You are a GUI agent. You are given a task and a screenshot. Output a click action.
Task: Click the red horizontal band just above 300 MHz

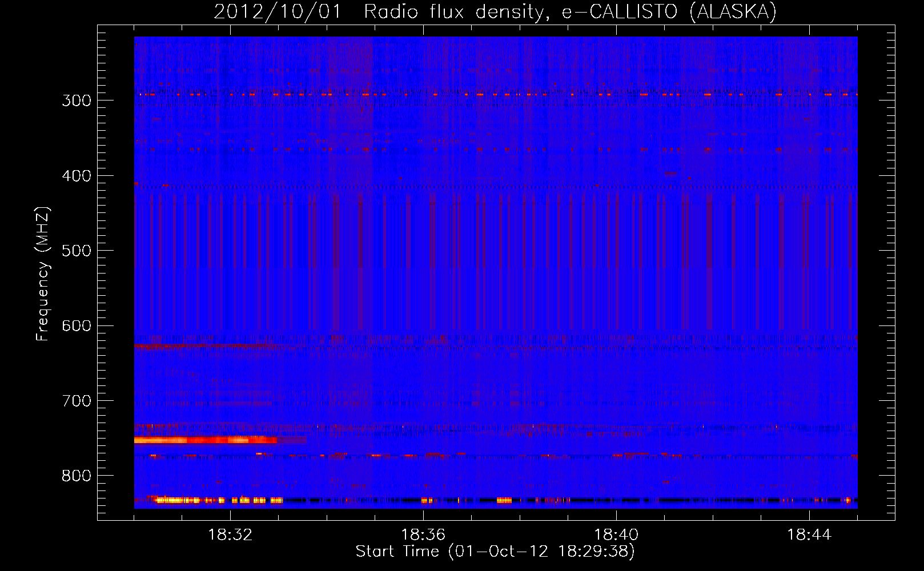(496, 94)
